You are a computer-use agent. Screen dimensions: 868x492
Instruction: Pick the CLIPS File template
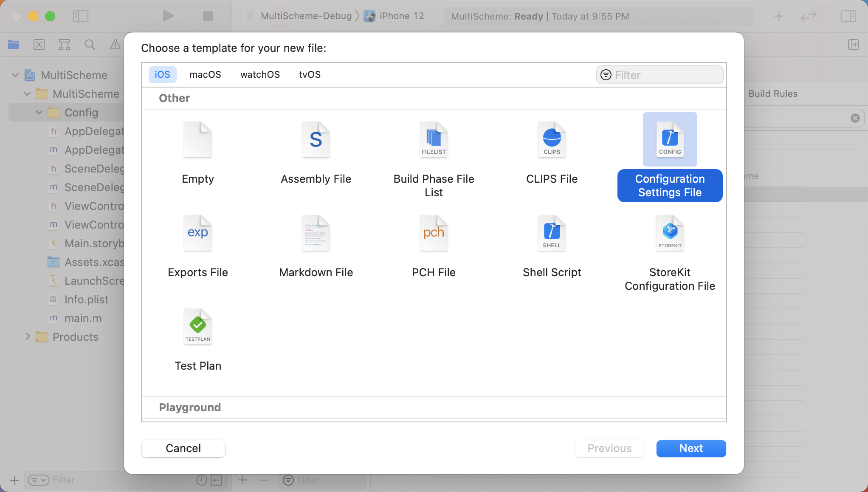[x=552, y=140]
